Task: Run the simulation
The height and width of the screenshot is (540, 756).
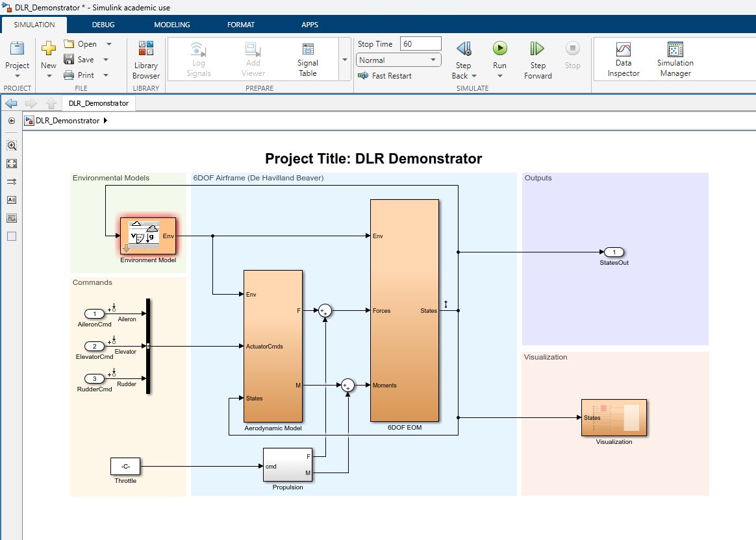Action: tap(500, 48)
